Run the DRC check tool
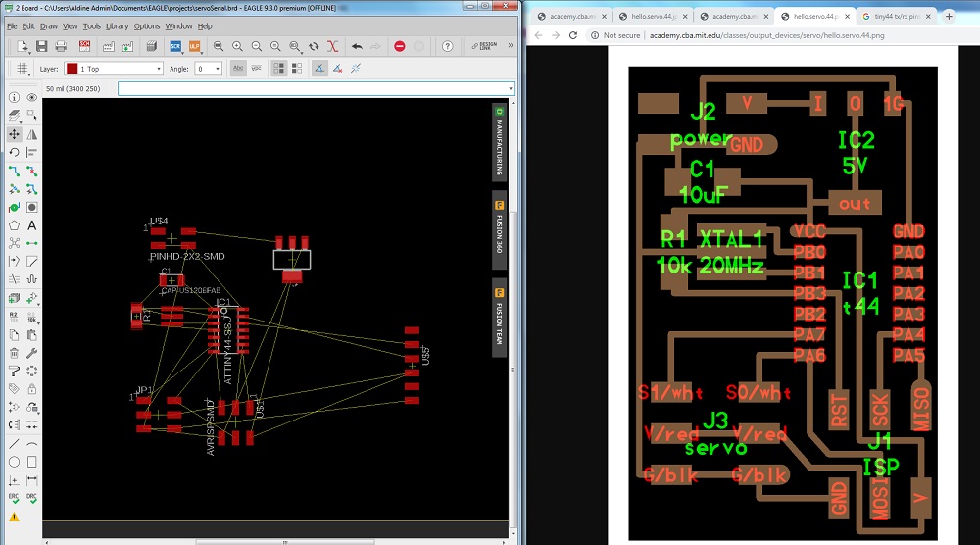This screenshot has height=545, width=980. [x=32, y=498]
